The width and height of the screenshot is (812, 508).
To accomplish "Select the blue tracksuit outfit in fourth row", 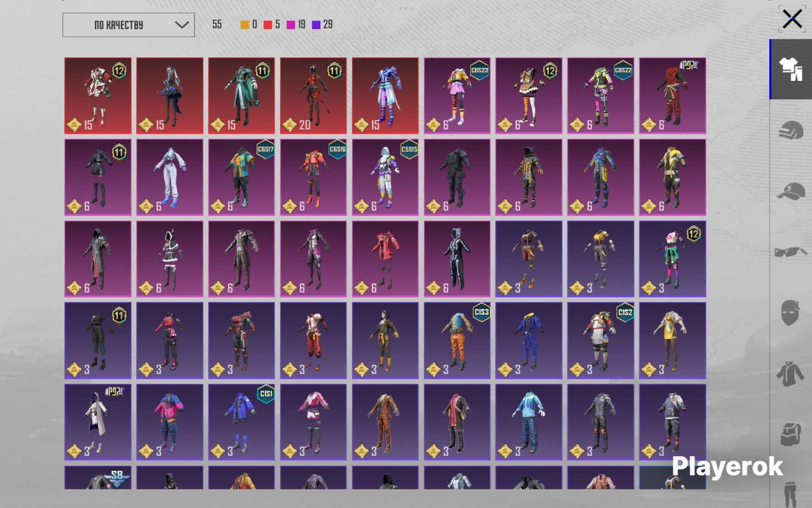I will click(x=529, y=340).
